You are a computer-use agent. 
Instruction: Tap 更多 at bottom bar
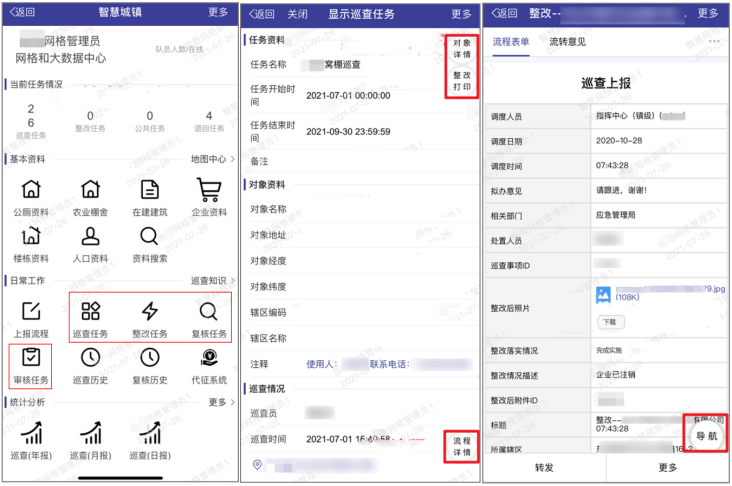[668, 467]
